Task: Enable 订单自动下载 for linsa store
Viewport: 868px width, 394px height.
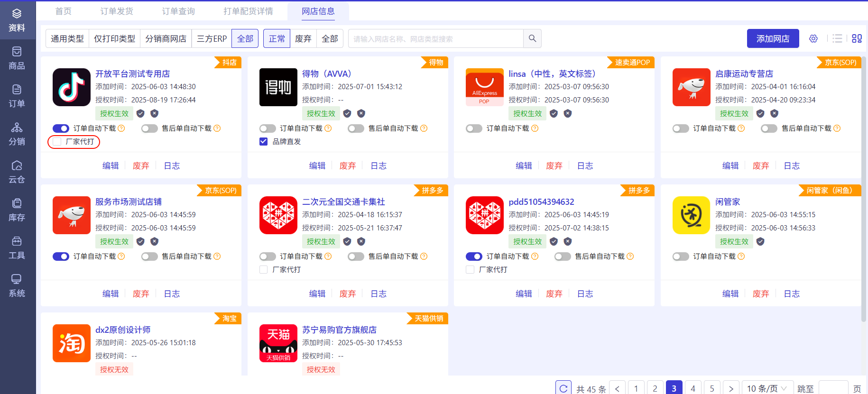Action: pos(474,128)
